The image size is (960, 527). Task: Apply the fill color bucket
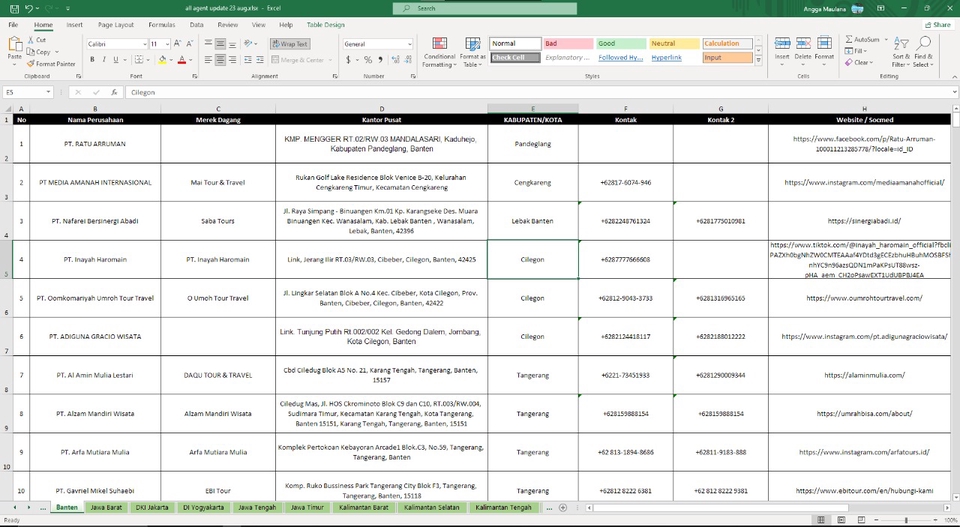162,60
